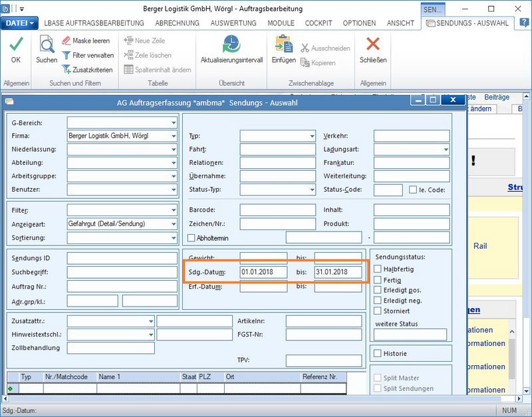532x417 pixels.
Task: Click the Sendungs ID input field
Action: (x=122, y=258)
